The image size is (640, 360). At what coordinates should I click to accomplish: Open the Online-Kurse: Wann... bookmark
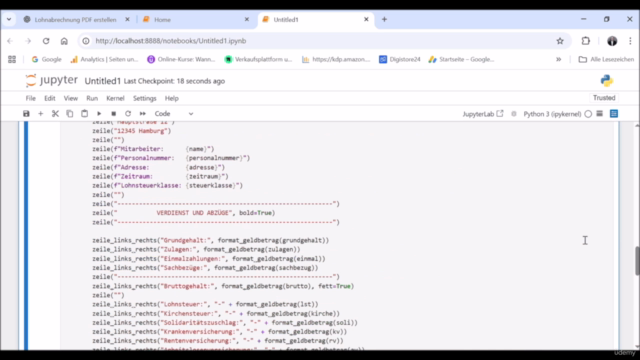coord(181,60)
